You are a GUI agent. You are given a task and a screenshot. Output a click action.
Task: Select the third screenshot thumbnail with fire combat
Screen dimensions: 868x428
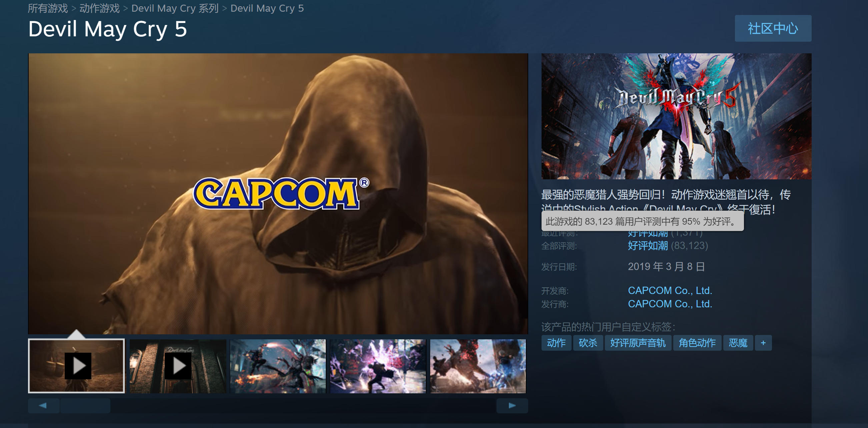(x=278, y=366)
